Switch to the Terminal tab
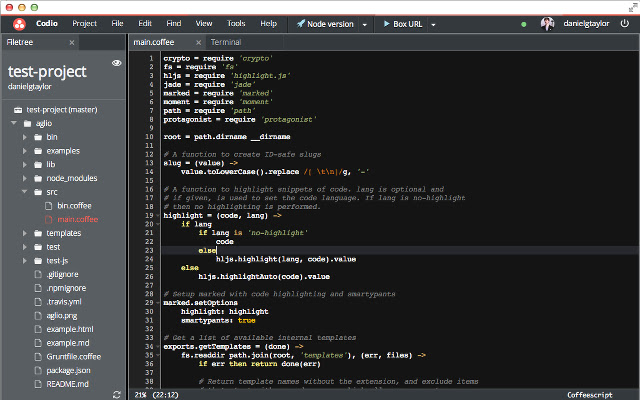Image resolution: width=640 pixels, height=400 pixels. pyautogui.click(x=226, y=42)
